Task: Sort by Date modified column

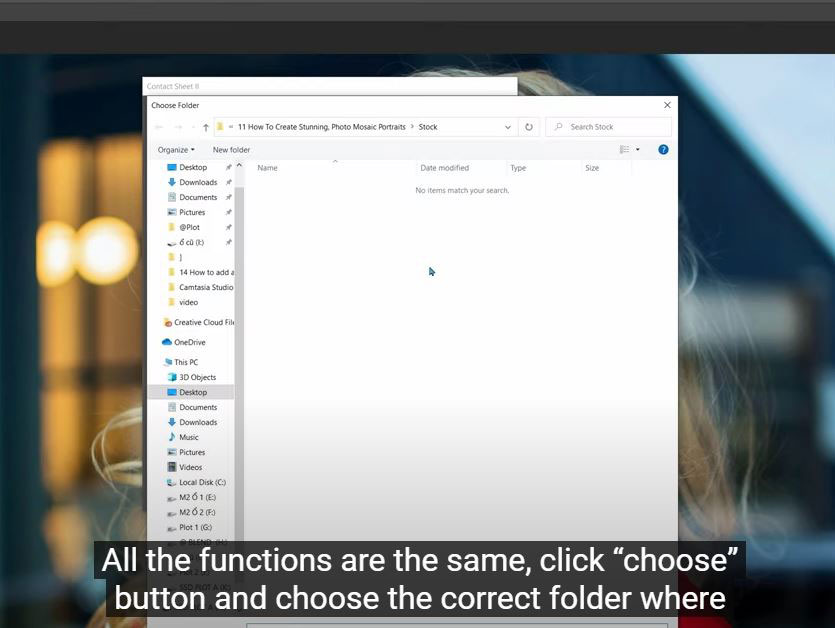Action: (445, 168)
